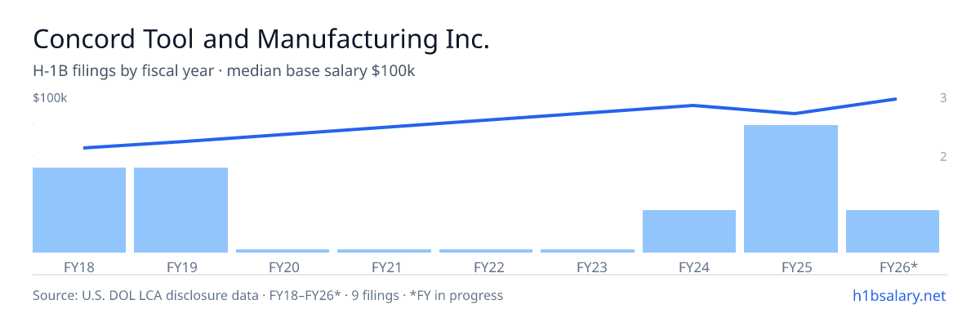Viewport: 980px width, 327px height.
Task: Click the small FY23 bar
Action: click(587, 251)
